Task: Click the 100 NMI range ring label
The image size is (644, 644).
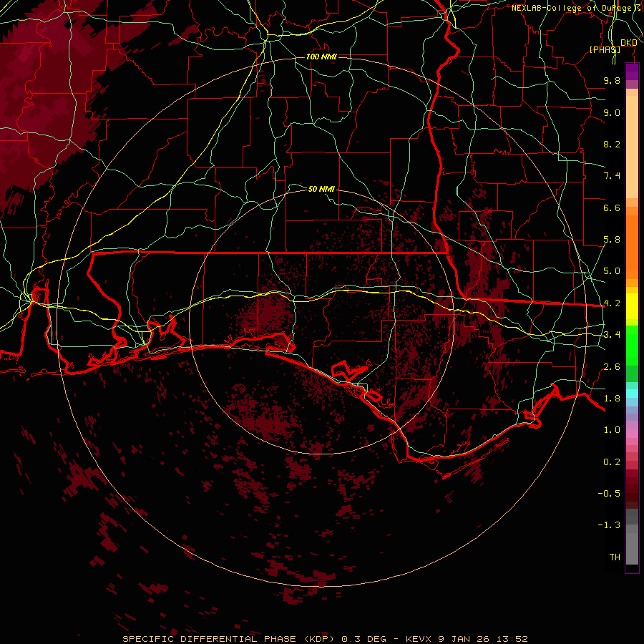Action: pyautogui.click(x=321, y=57)
